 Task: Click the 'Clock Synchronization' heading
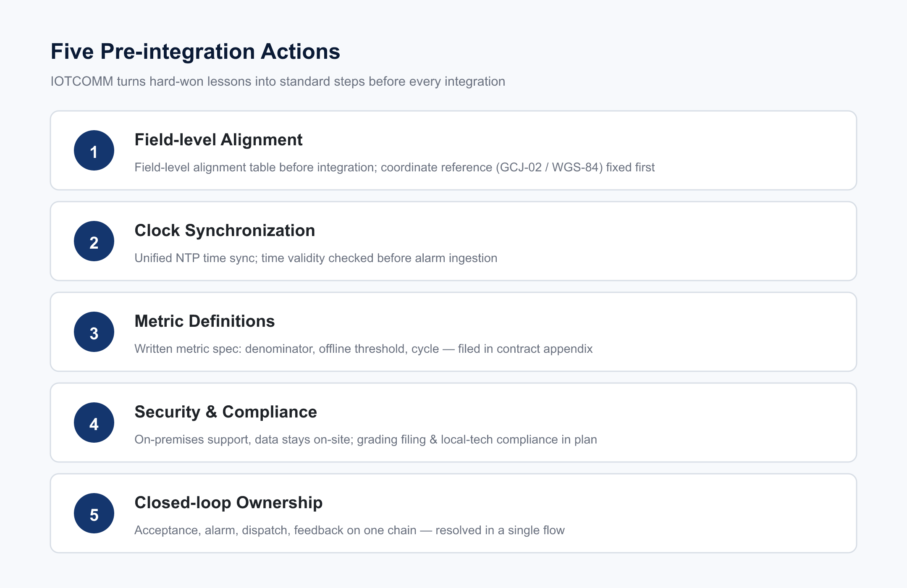click(225, 231)
